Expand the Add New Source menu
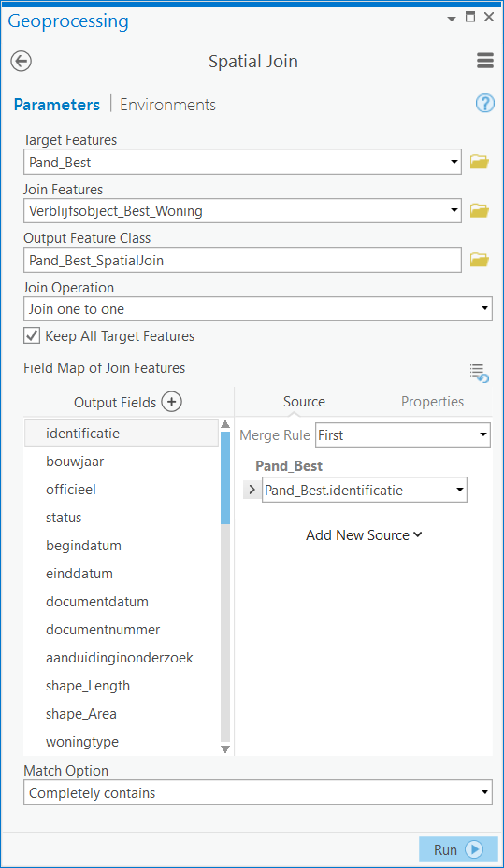 364,535
